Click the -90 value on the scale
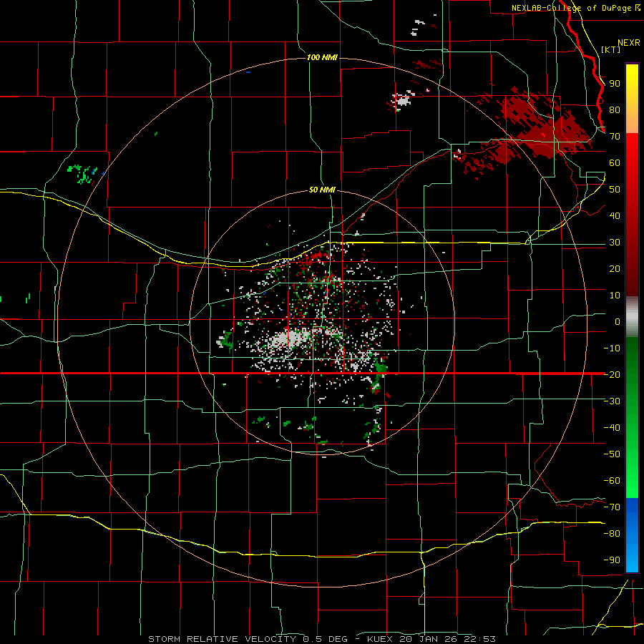This screenshot has height=644, width=644. 612,560
